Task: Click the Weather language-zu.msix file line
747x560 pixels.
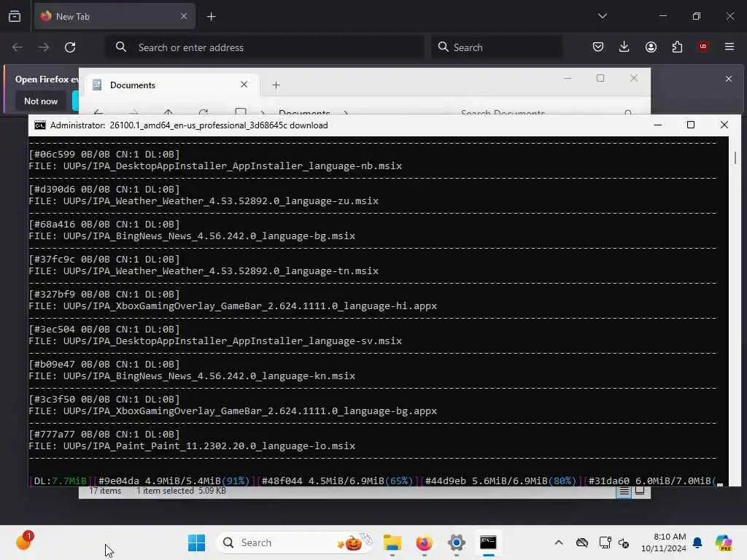Action: coord(204,201)
